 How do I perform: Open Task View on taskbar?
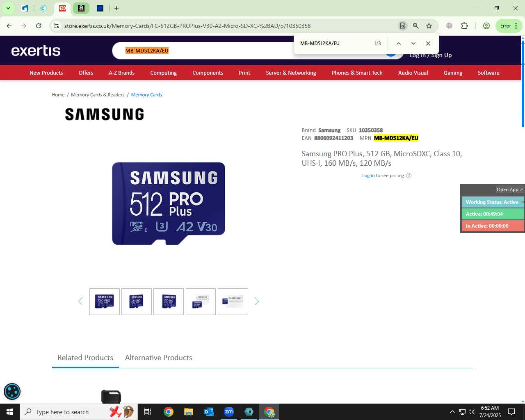pyautogui.click(x=148, y=412)
